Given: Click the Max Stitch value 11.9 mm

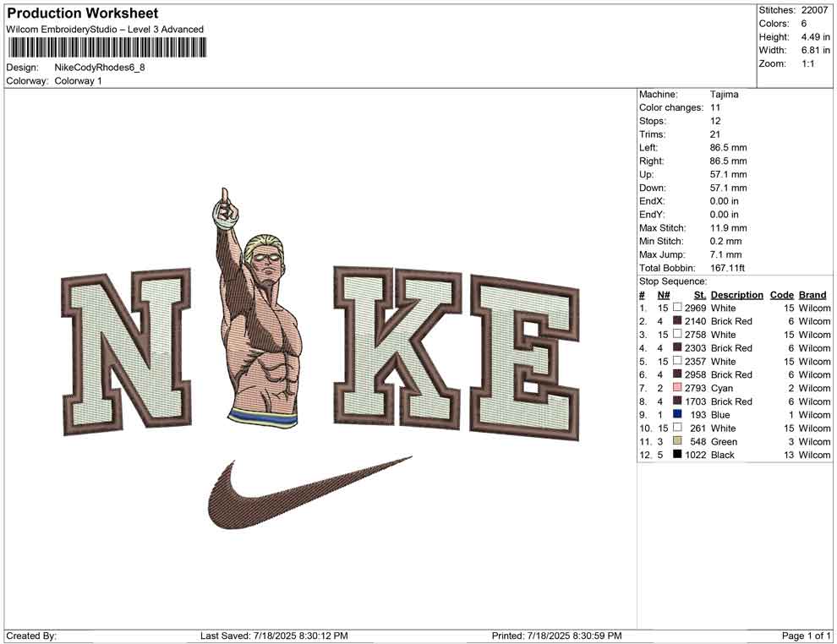Looking at the screenshot, I should tap(728, 228).
